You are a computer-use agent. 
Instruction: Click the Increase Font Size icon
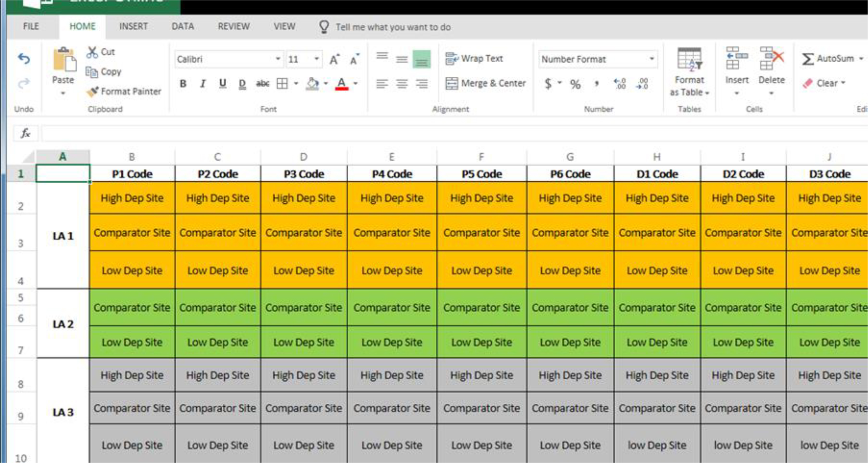334,60
